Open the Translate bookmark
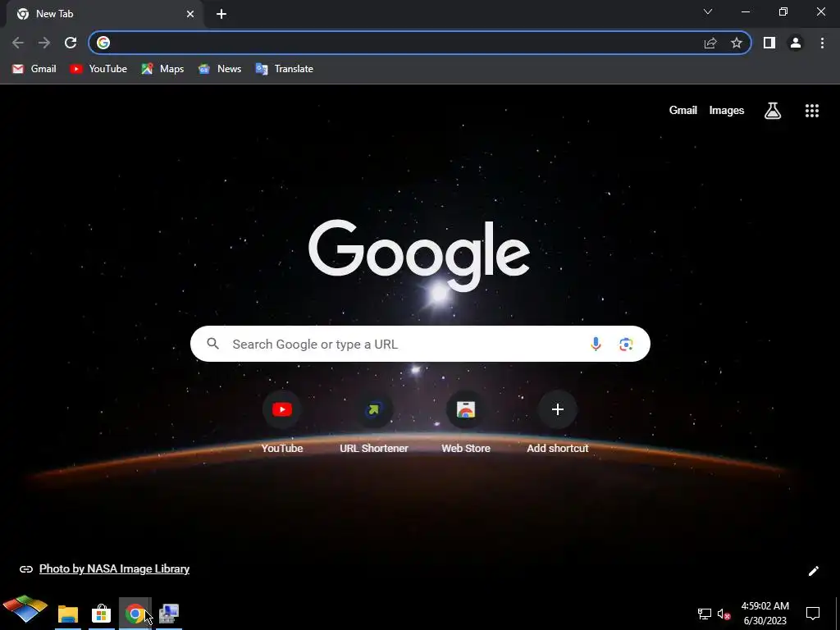 click(285, 69)
